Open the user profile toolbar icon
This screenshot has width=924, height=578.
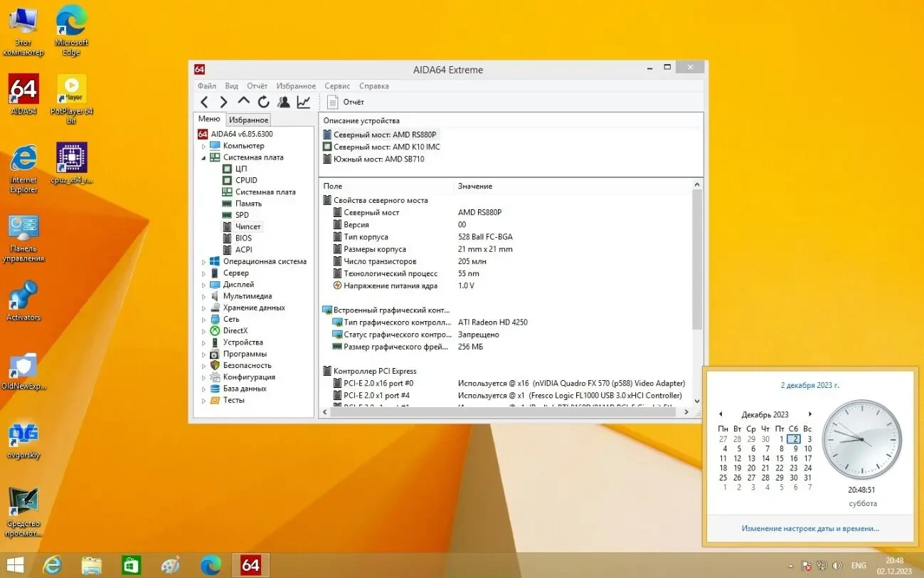(283, 102)
